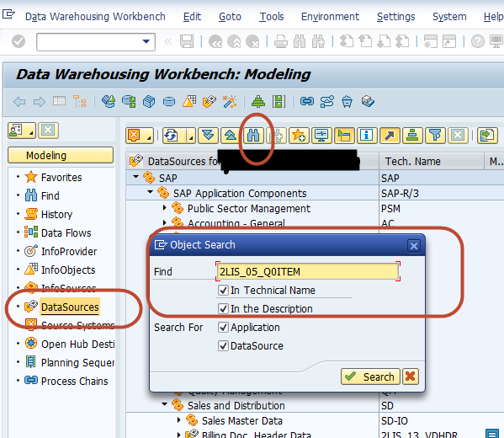504x438 pixels.
Task: Click the Search button in dialog
Action: (x=370, y=377)
